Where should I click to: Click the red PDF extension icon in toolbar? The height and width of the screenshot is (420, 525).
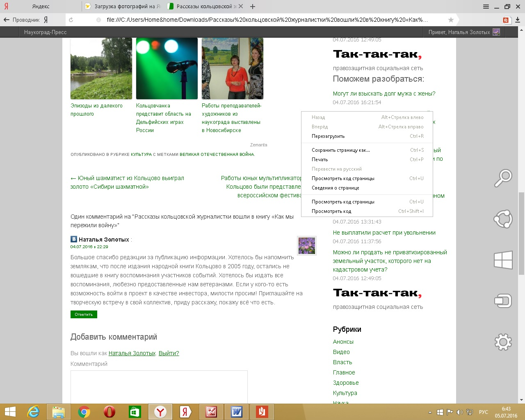[x=507, y=20]
